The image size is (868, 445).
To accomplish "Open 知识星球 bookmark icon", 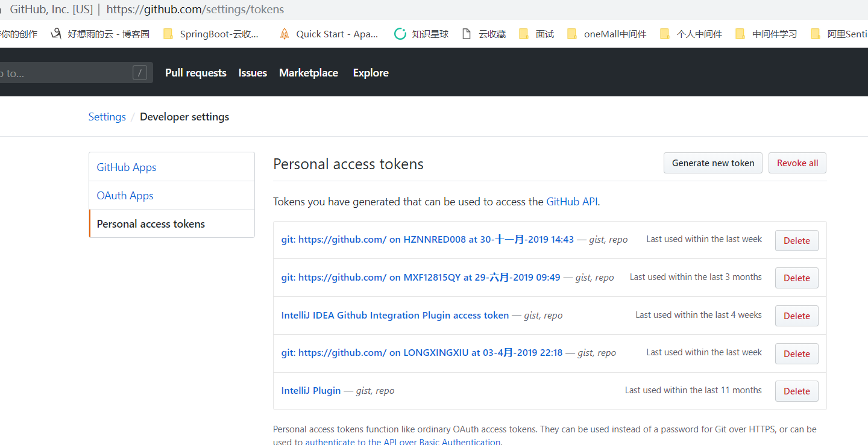I will pyautogui.click(x=400, y=34).
